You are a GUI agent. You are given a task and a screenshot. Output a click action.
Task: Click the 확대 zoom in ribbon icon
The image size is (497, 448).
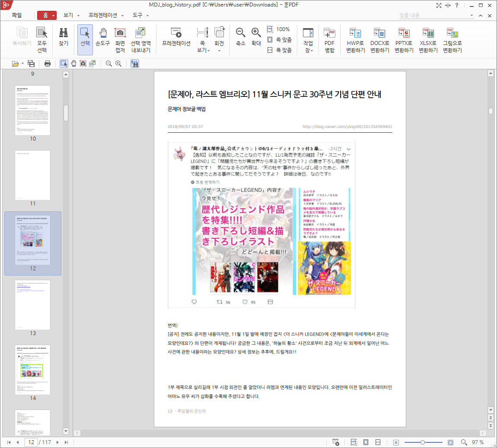click(x=256, y=37)
